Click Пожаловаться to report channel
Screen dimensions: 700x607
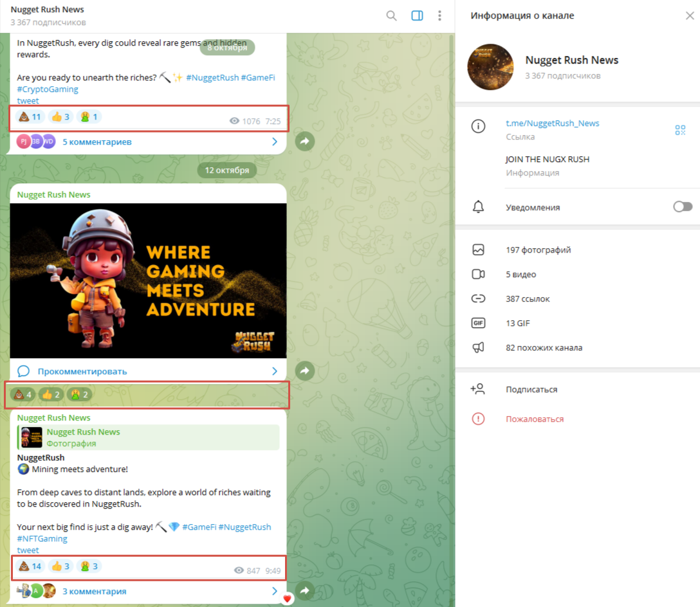coord(535,419)
